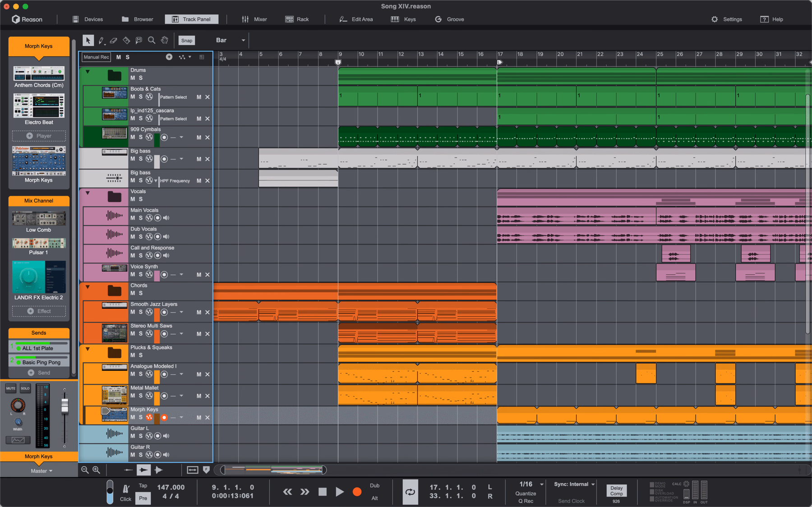Toggle the loop button in the transport
The height and width of the screenshot is (507, 812).
[x=410, y=492]
